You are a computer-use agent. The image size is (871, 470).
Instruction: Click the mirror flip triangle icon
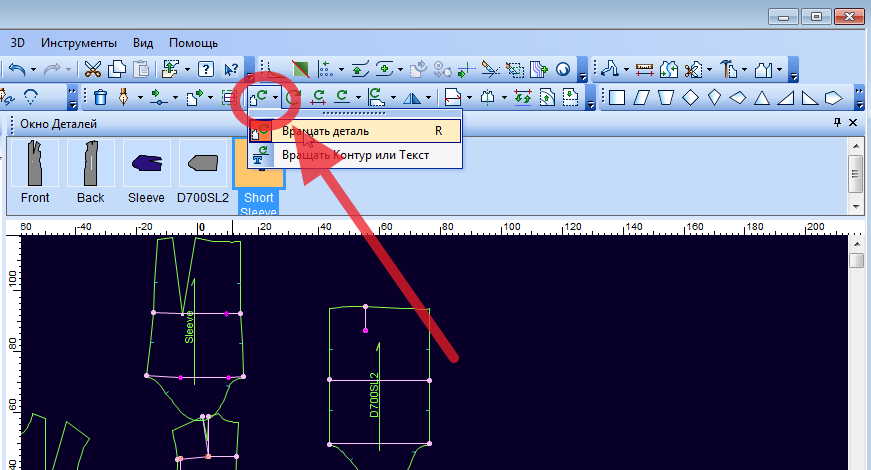pyautogui.click(x=412, y=98)
